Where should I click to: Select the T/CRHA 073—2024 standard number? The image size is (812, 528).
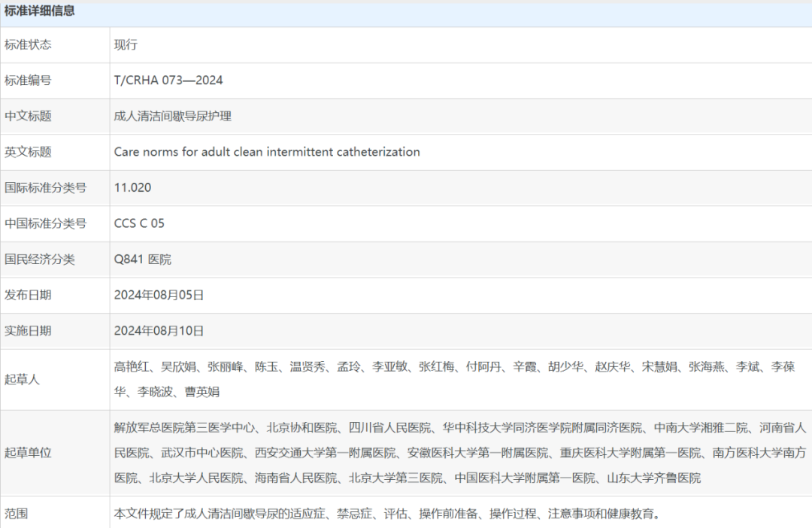[x=168, y=80]
